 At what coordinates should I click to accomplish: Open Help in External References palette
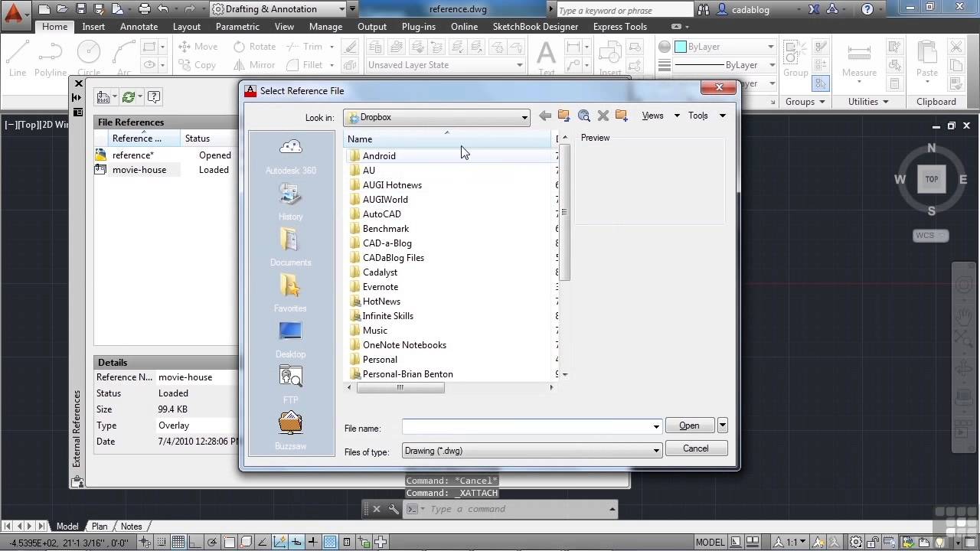(154, 97)
